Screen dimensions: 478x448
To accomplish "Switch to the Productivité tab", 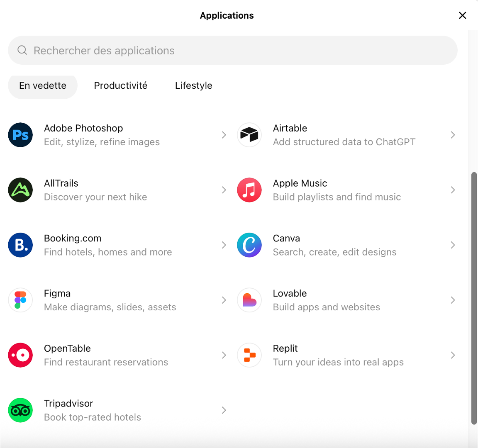I will 121,85.
